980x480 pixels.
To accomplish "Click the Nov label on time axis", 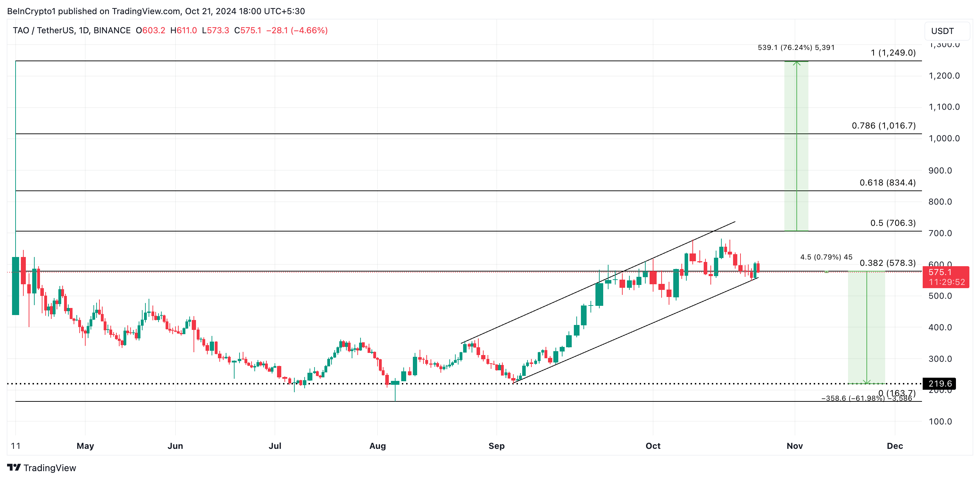I will (794, 446).
